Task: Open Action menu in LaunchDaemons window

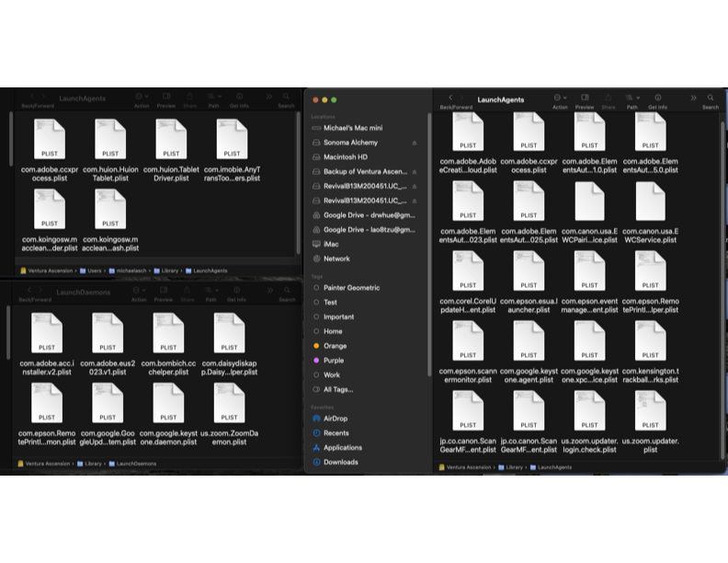Action: coord(139,290)
